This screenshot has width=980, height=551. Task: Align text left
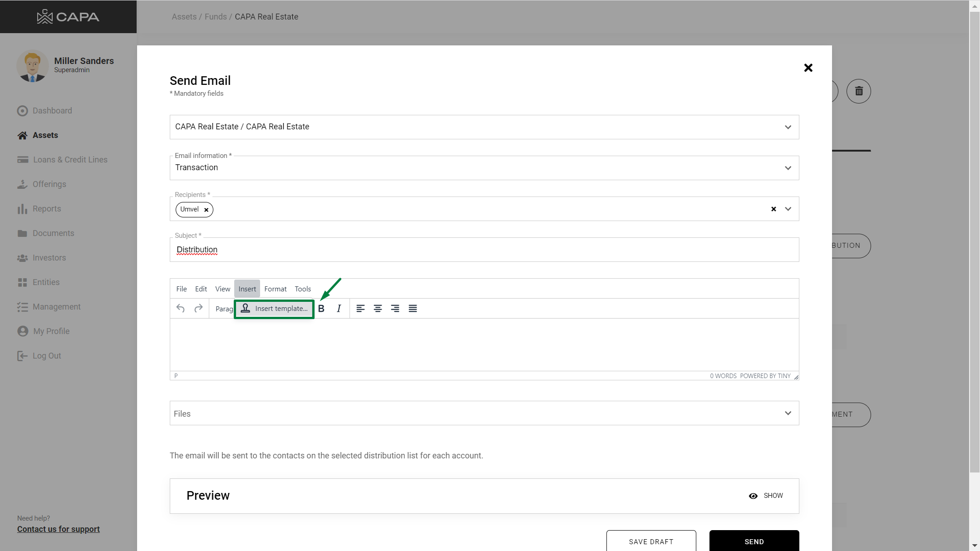click(360, 309)
